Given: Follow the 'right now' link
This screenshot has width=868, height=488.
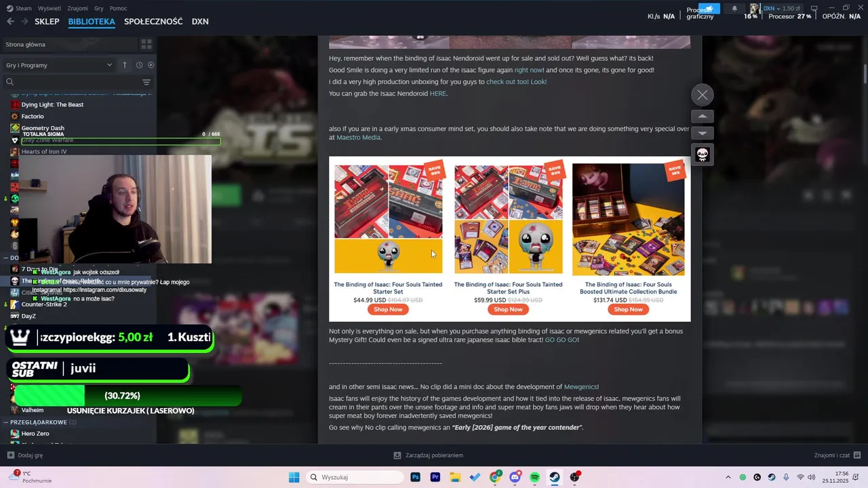Looking at the screenshot, I should pyautogui.click(x=528, y=70).
